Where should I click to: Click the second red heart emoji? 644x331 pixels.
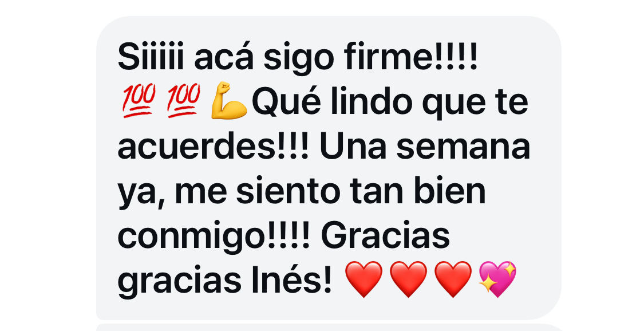point(408,279)
